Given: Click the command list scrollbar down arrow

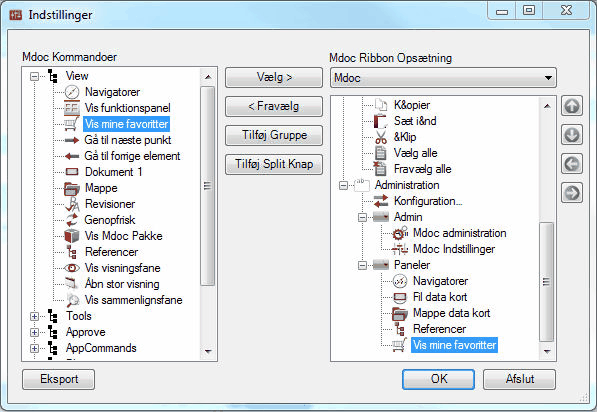Looking at the screenshot, I should pos(208,351).
